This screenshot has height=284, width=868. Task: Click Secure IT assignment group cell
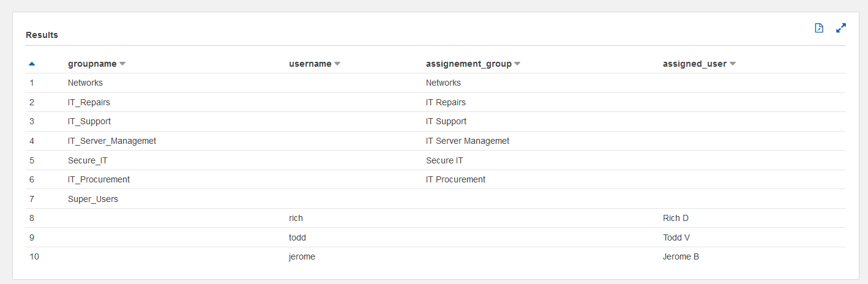point(444,160)
